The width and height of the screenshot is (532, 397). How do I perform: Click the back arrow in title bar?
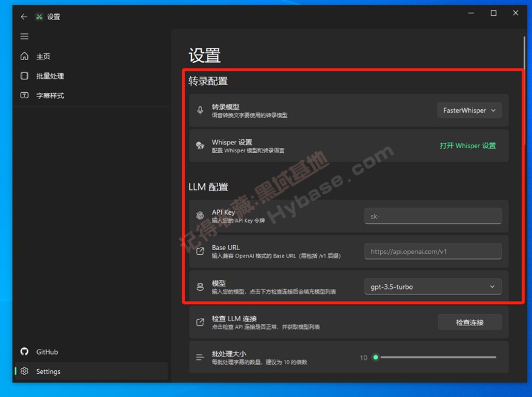pos(24,16)
